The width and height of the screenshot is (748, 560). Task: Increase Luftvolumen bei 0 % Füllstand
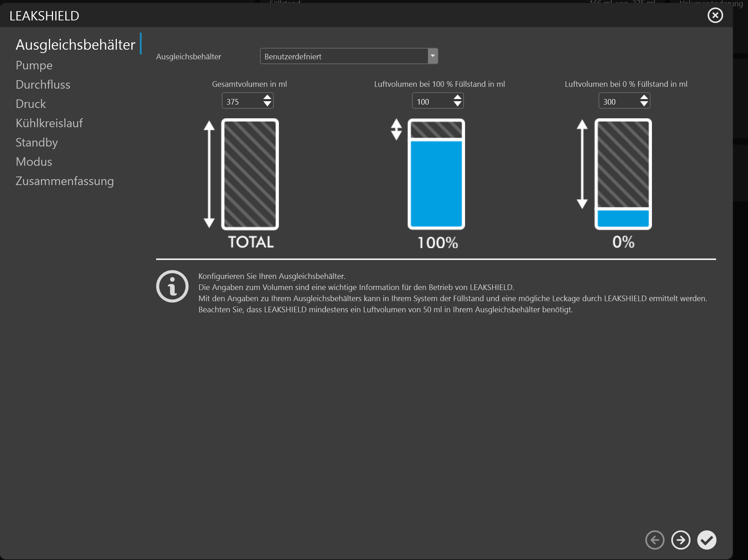point(644,97)
